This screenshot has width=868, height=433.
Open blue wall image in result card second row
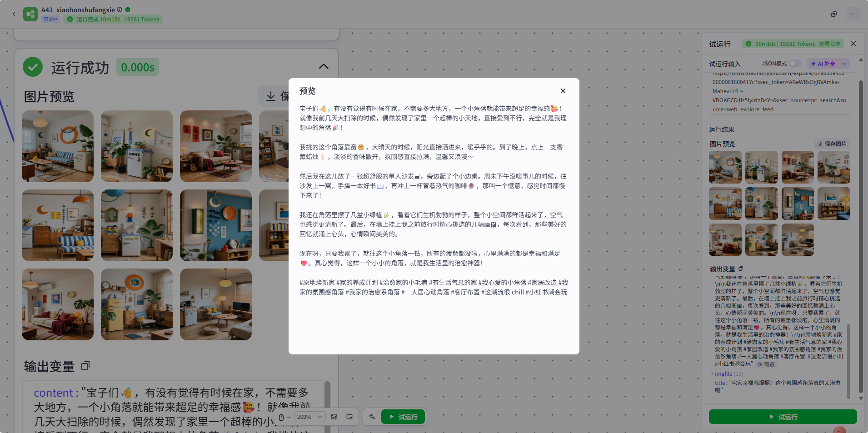216,225
